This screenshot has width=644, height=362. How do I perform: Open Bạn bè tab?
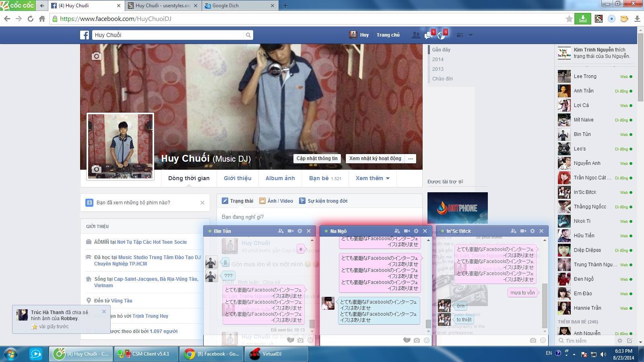[325, 178]
